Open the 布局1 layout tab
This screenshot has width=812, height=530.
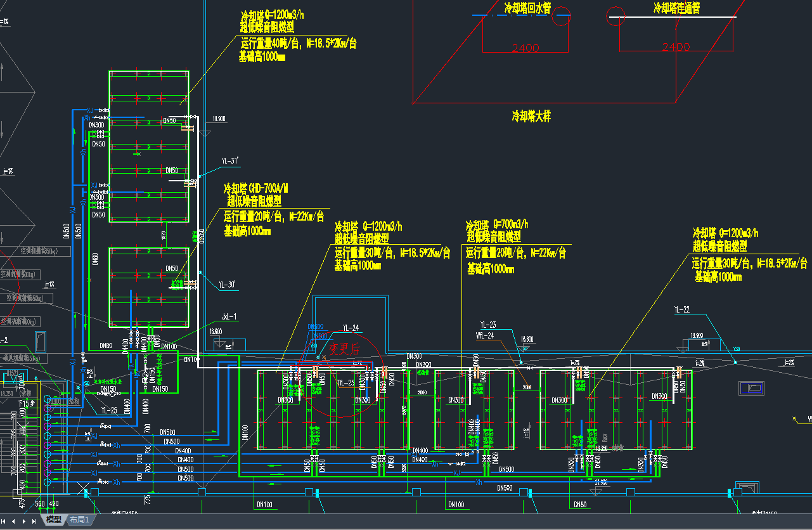pyautogui.click(x=79, y=520)
